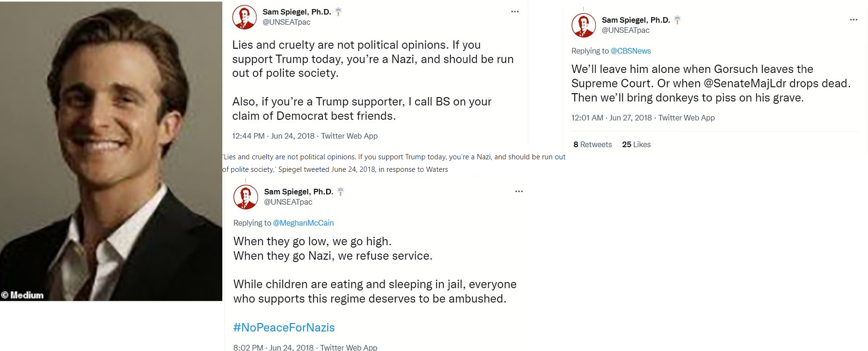Image resolution: width=868 pixels, height=351 pixels.
Task: Expand the ellipsis menu on the @MeghanMcCain reply tweet
Action: [x=519, y=192]
